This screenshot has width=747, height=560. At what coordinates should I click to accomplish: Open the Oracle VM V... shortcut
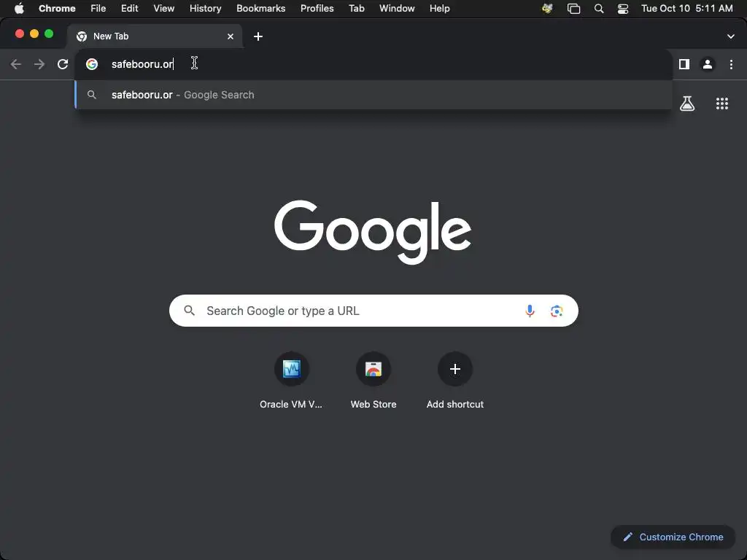[291, 381]
